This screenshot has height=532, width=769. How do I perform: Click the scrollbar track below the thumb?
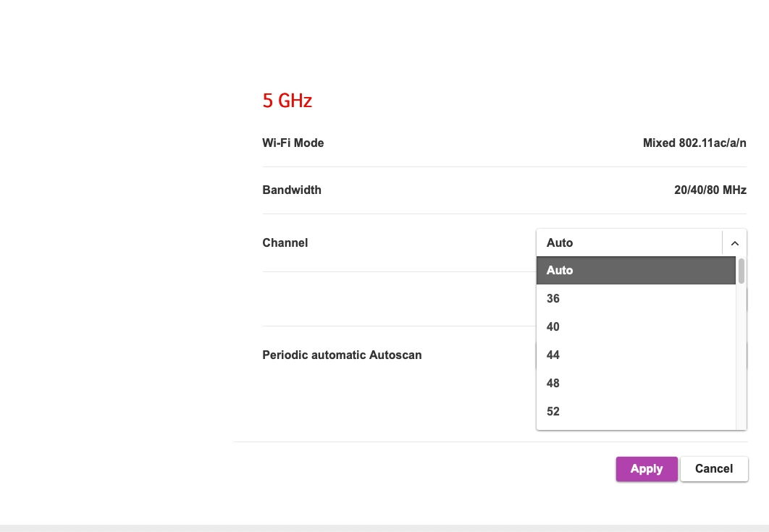point(741,362)
